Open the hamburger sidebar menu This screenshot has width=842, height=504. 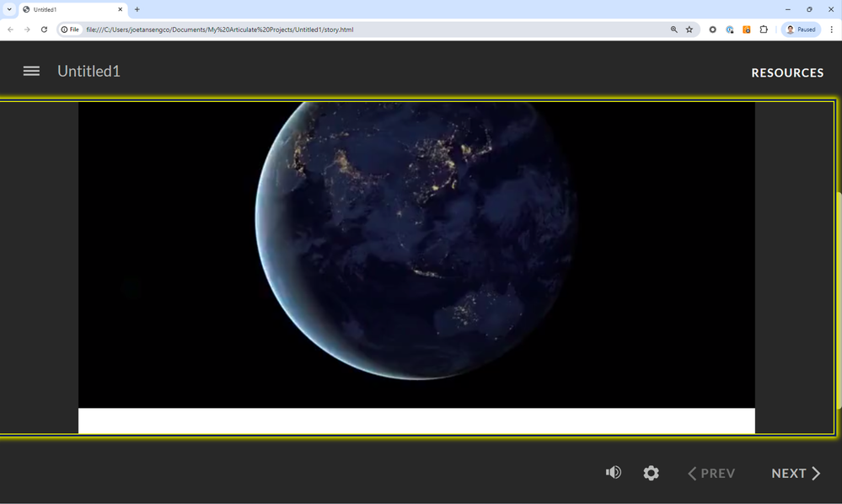point(31,72)
